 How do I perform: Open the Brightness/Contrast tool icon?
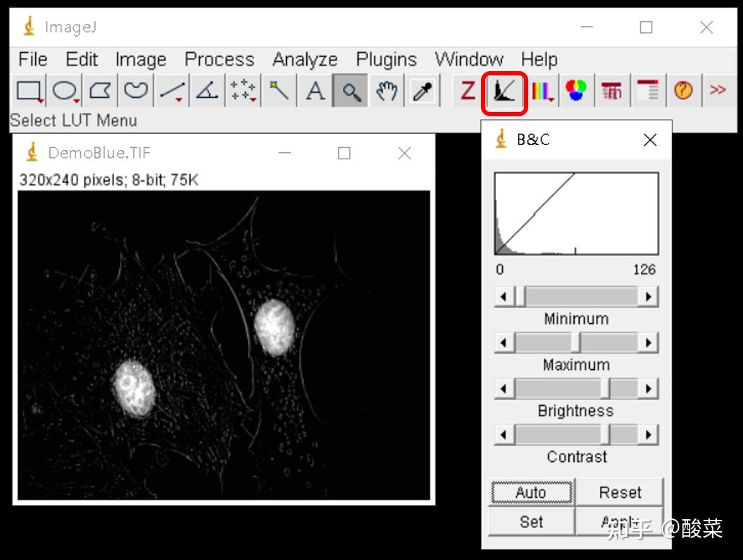pos(504,90)
